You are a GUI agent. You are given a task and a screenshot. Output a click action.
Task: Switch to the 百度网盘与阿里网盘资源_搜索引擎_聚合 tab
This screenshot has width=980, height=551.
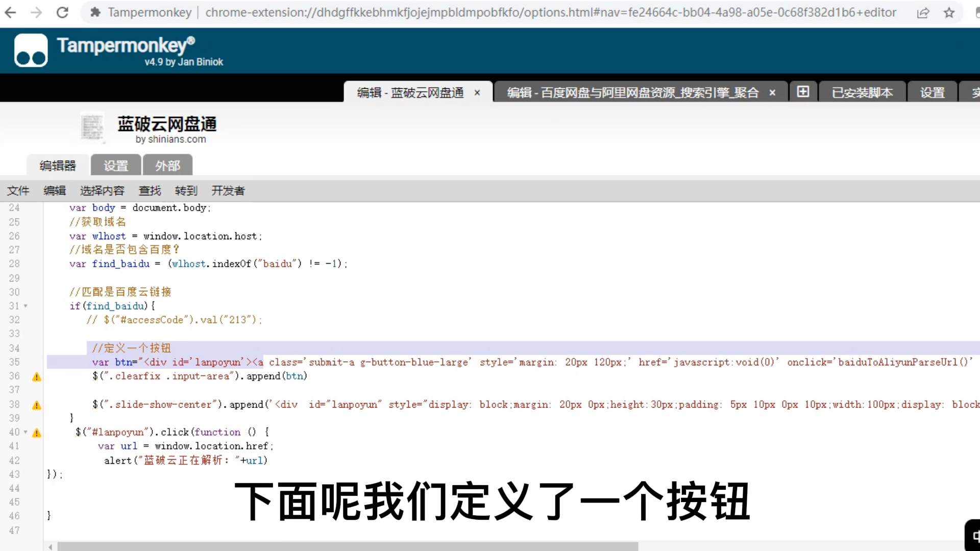coord(633,93)
